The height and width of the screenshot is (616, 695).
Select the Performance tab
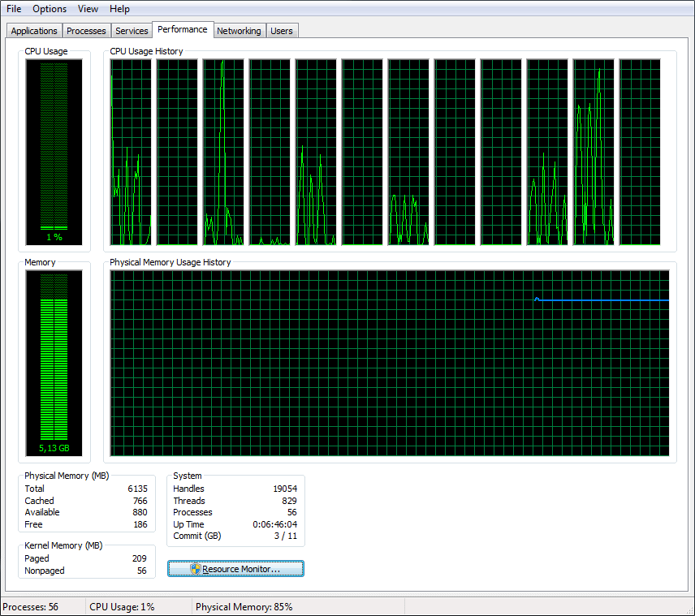pos(183,29)
